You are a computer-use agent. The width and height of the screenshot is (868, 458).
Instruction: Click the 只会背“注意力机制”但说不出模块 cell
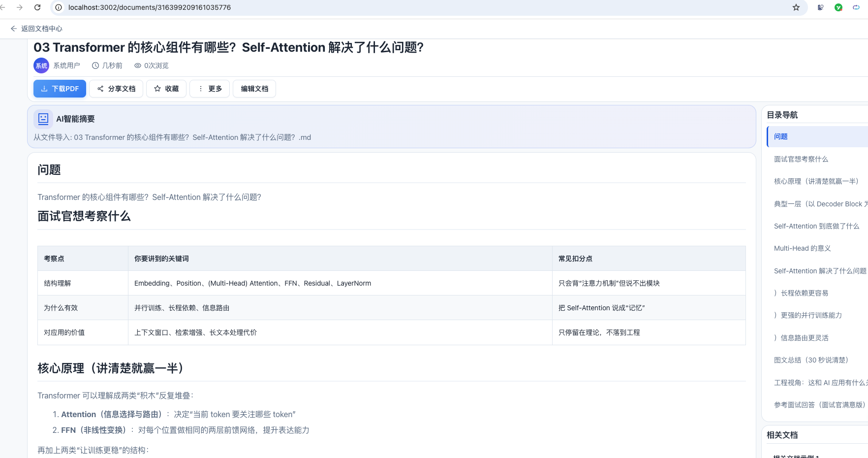pos(649,283)
